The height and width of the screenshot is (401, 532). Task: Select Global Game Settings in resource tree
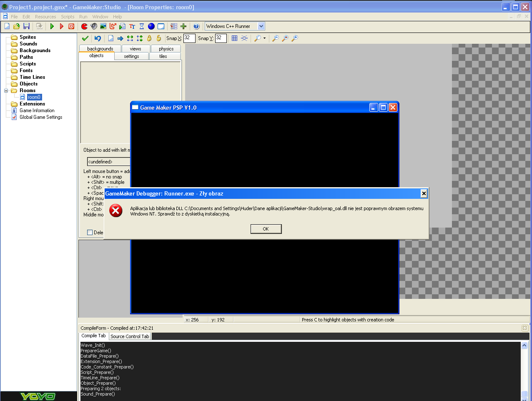pos(41,117)
